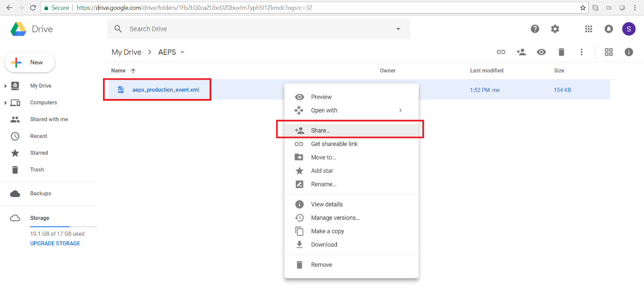Open the Help question mark icon
Image resolution: width=644 pixels, height=292 pixels.
point(535,29)
